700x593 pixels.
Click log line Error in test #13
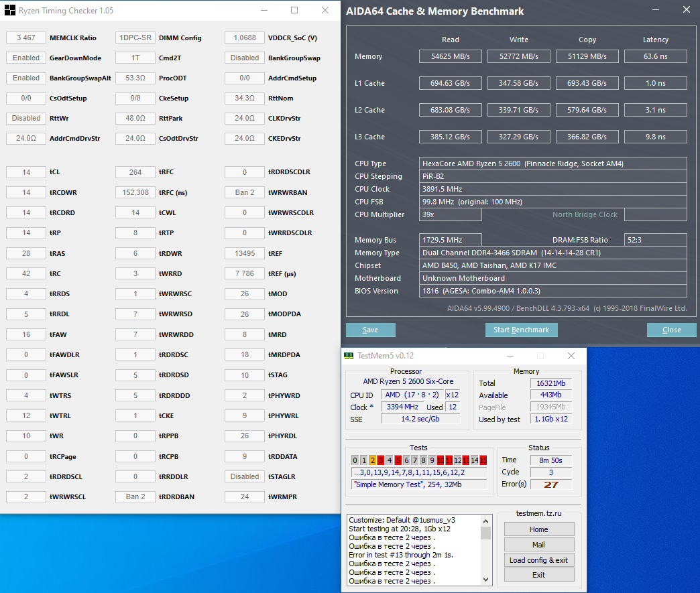[x=401, y=555]
